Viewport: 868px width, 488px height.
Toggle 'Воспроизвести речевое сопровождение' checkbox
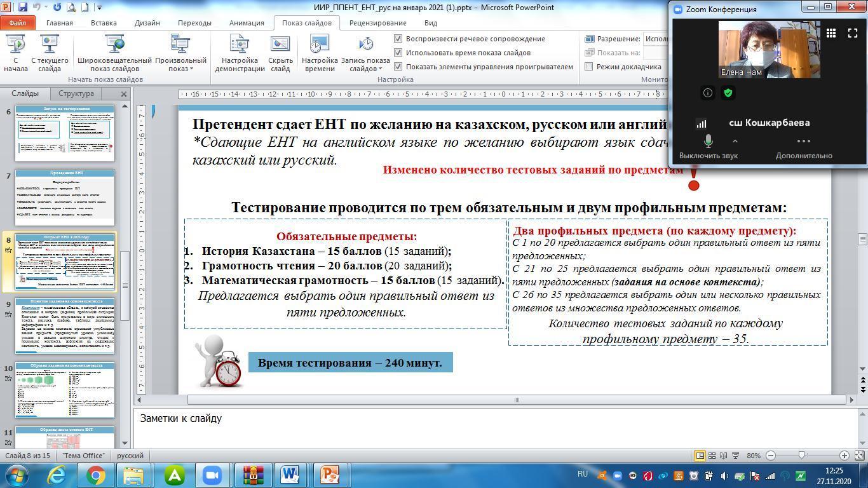point(398,39)
